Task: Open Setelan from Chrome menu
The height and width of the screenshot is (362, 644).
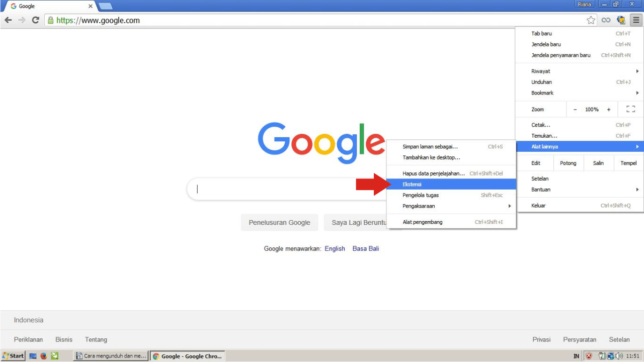Action: [580, 178]
